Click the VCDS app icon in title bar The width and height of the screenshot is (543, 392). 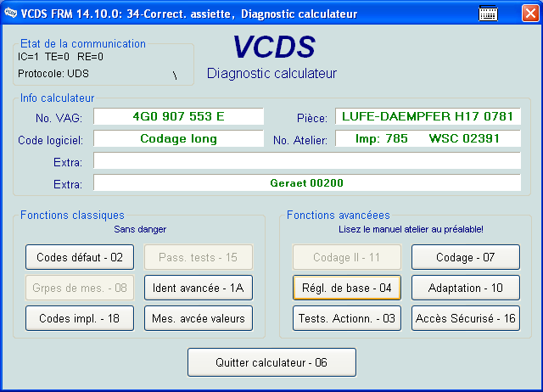(10, 14)
